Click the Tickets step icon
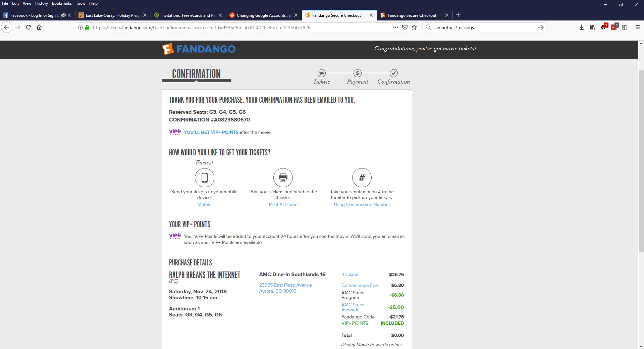 (x=322, y=73)
